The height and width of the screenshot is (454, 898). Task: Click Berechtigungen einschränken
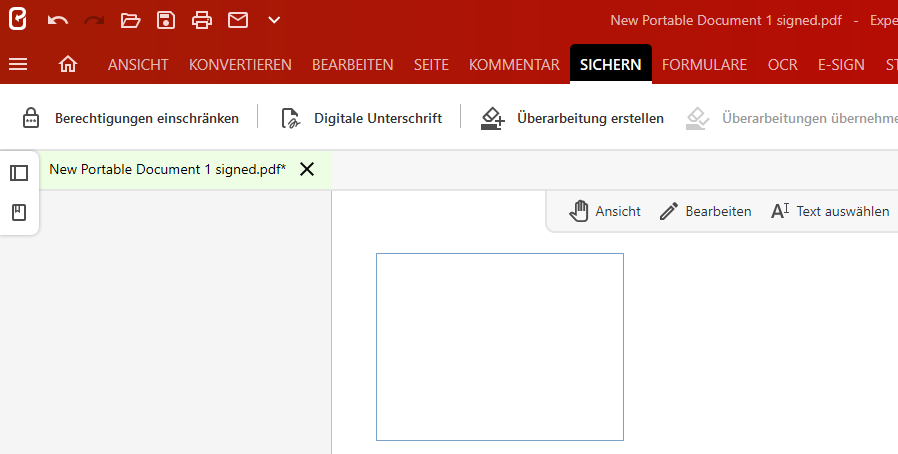147,118
